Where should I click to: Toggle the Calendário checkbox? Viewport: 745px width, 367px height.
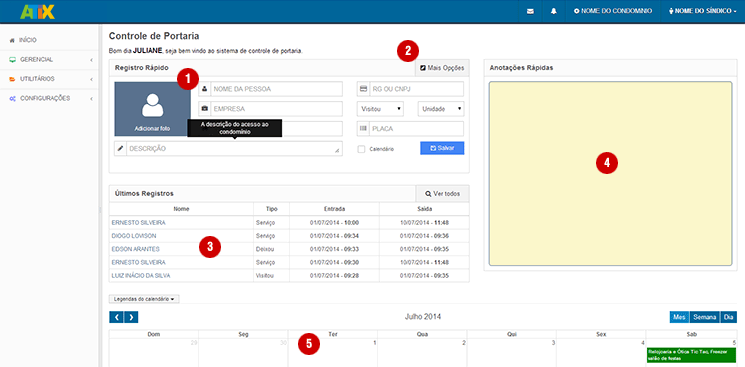[x=361, y=149]
